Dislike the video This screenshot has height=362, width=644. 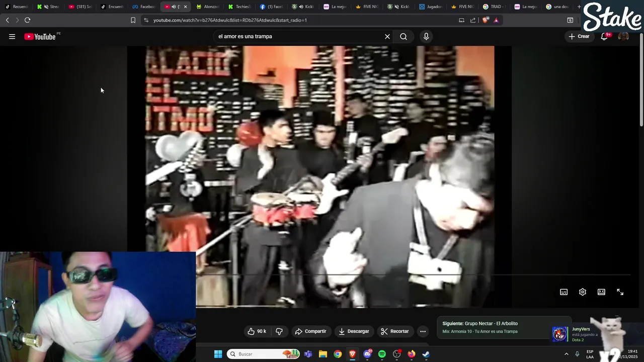tap(279, 331)
